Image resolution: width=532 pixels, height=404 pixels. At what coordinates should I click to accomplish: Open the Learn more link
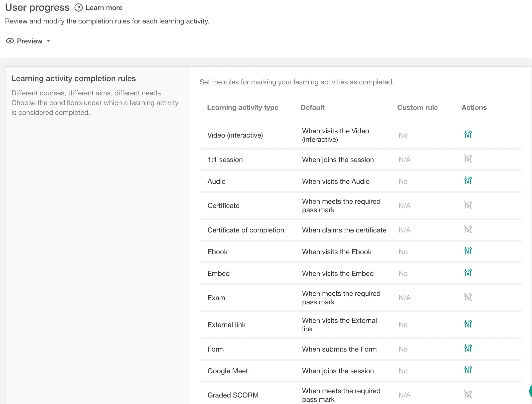tap(104, 8)
